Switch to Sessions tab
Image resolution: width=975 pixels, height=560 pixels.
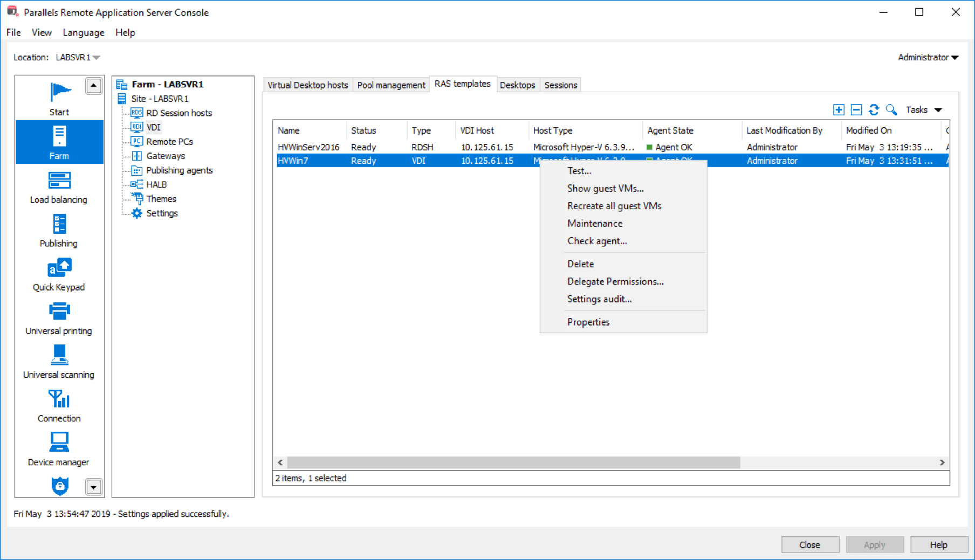[560, 85]
